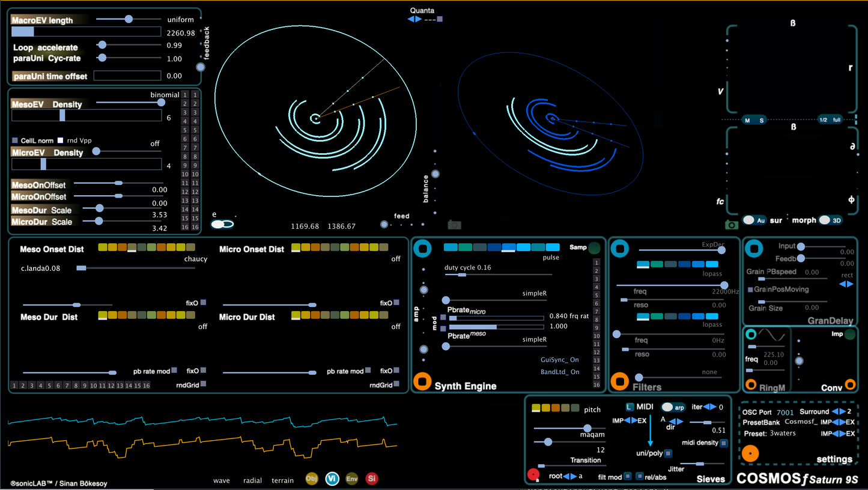Toggle the arp switch in Sieves

pos(674,407)
